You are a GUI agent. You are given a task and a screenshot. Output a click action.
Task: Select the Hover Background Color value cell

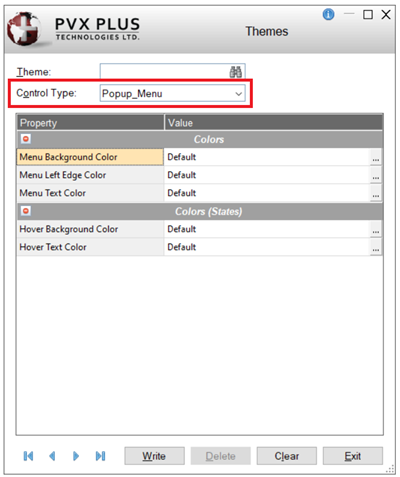267,229
